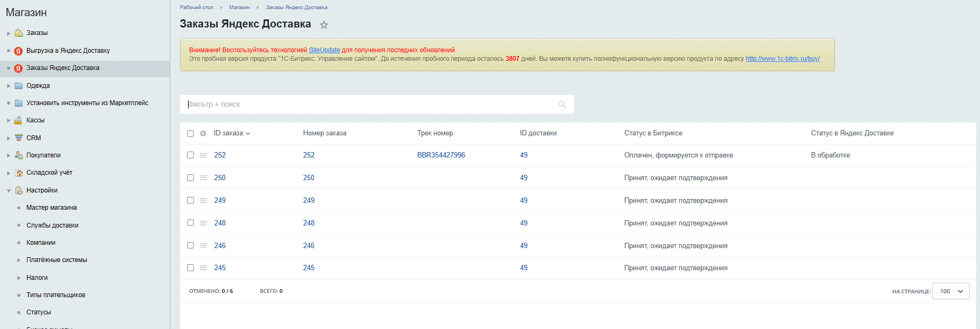Check the box for order 245
The height and width of the screenshot is (329, 980).
190,268
